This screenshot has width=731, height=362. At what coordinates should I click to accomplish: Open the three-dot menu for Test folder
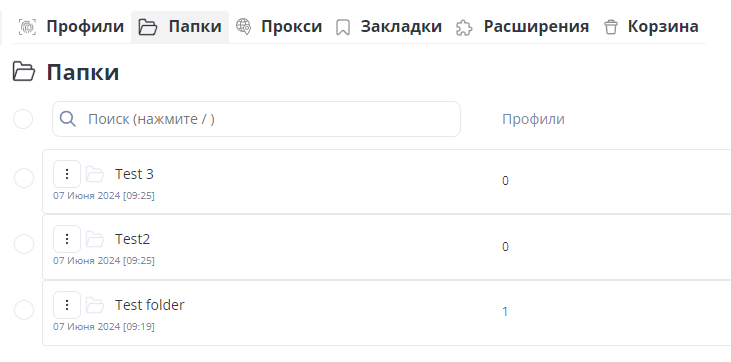(67, 305)
